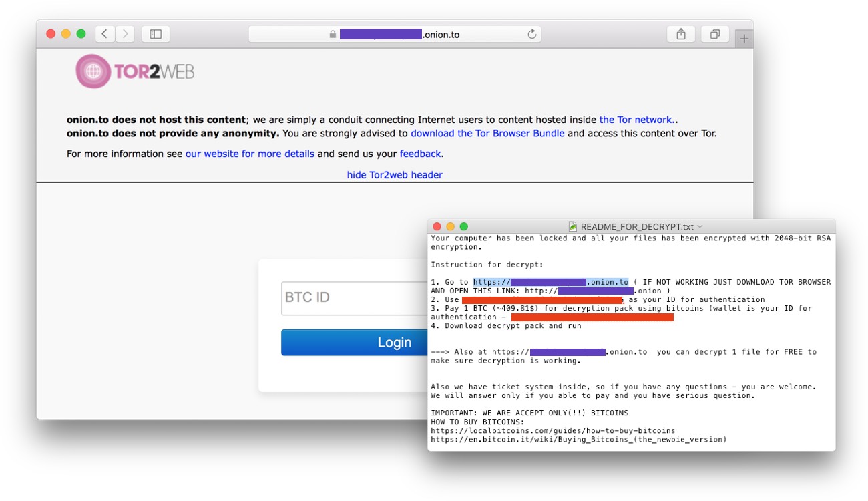Click the "HOW TO BUY BITCOINS:" line

point(477,422)
